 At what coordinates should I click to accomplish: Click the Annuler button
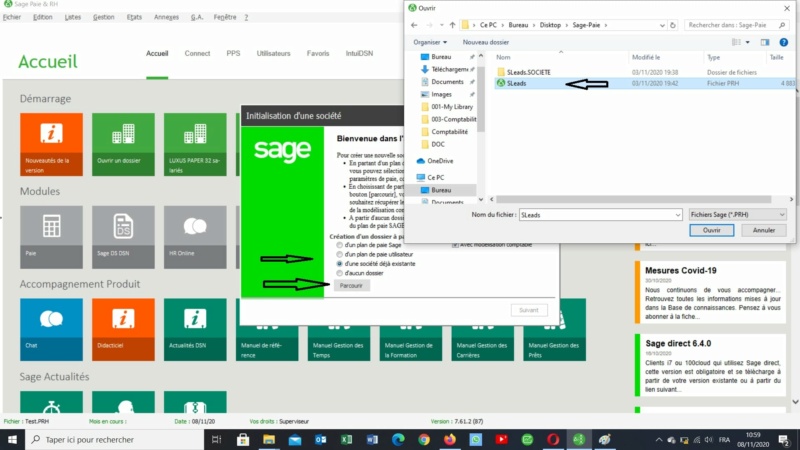point(764,230)
